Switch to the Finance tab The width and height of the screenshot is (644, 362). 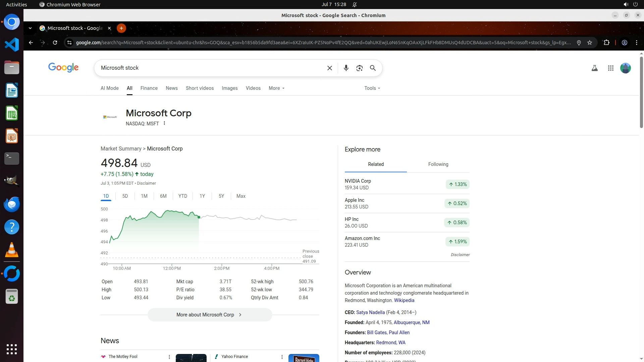point(149,88)
